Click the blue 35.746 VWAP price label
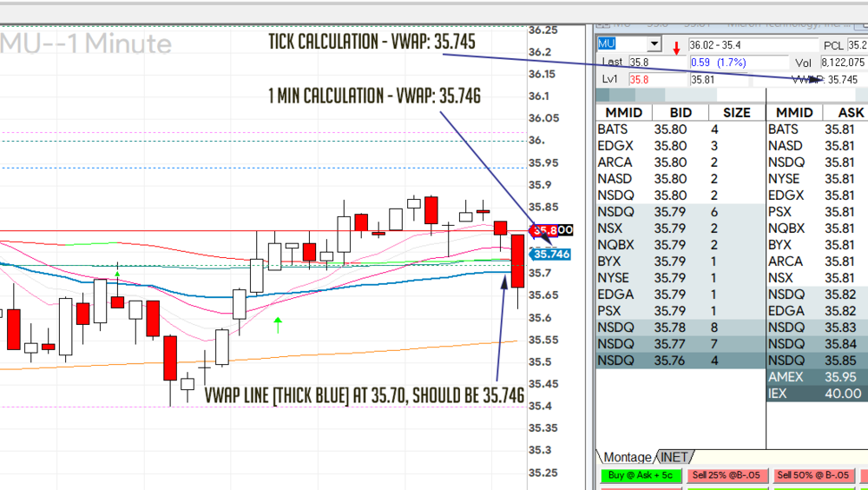Screen dimensions: 868x490 (x=550, y=254)
